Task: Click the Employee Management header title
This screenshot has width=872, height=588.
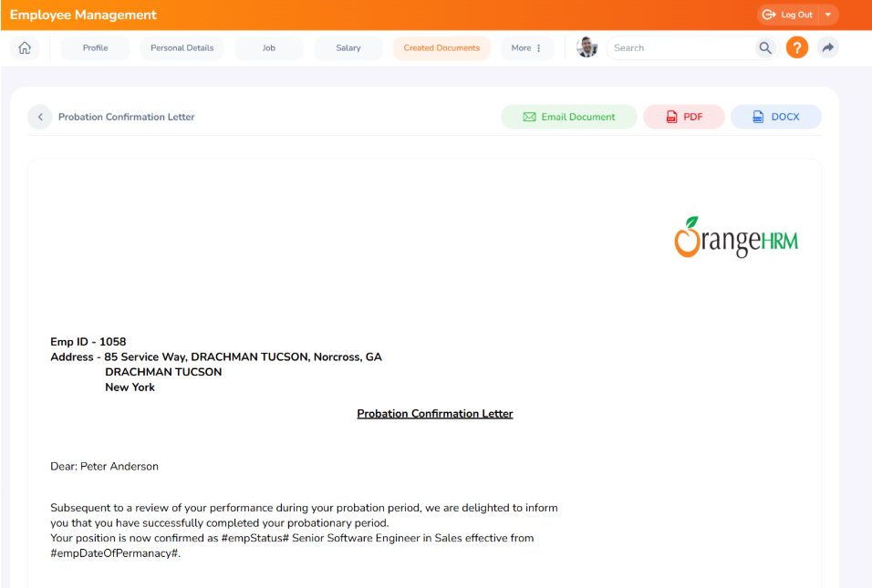Action: [x=83, y=15]
